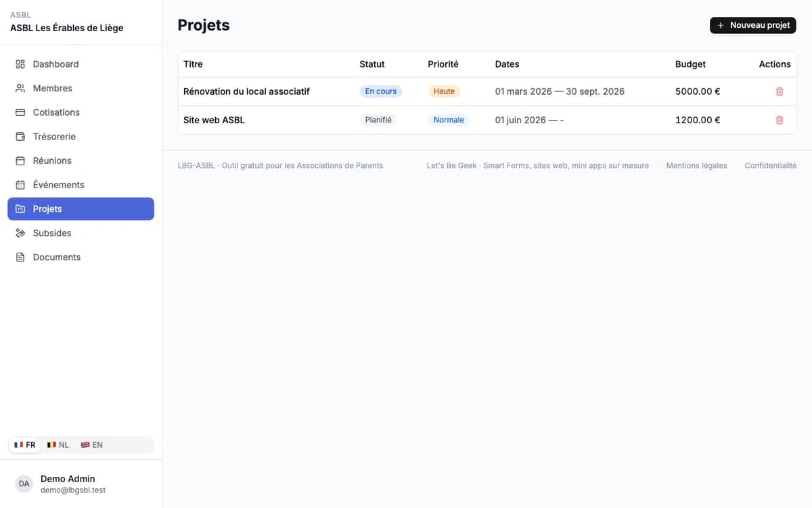Open project Rénovation du local associatif
The height and width of the screenshot is (508, 812).
pyautogui.click(x=246, y=91)
